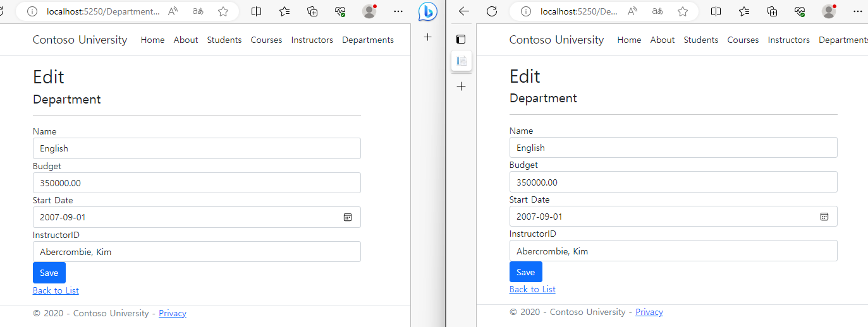Open Favorites list icon in right browser toolbar
The image size is (868, 327).
[x=744, y=11]
